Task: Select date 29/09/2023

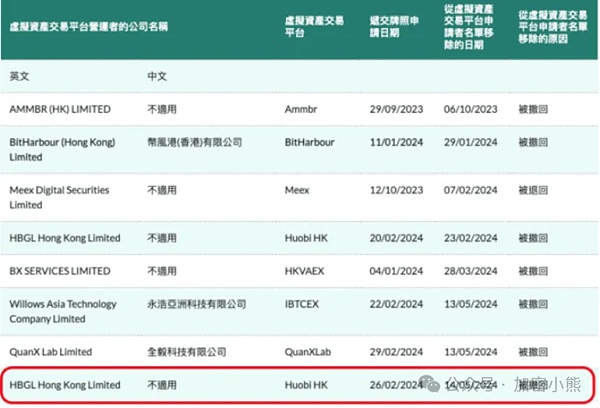Action: [x=396, y=109]
